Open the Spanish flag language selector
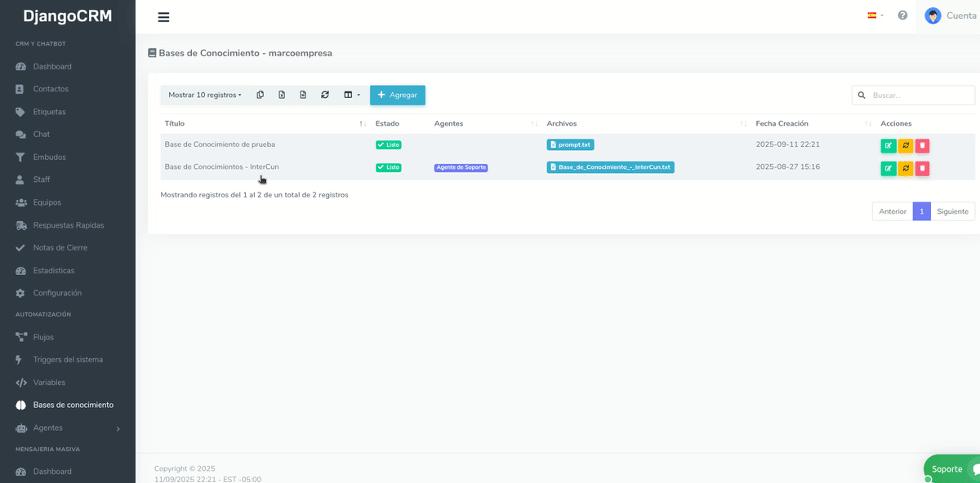The height and width of the screenshot is (483, 980). (x=875, y=16)
